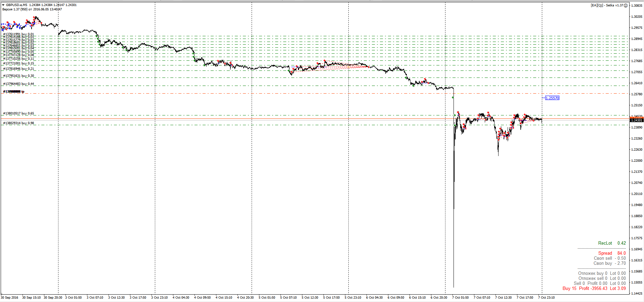Screen dimensions: 644x302
Task: Click the orange take-profit 'tp' line label
Action: point(14,92)
